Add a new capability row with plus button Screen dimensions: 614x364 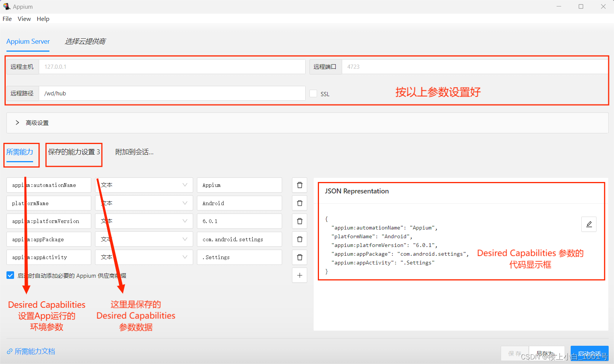pyautogui.click(x=300, y=275)
